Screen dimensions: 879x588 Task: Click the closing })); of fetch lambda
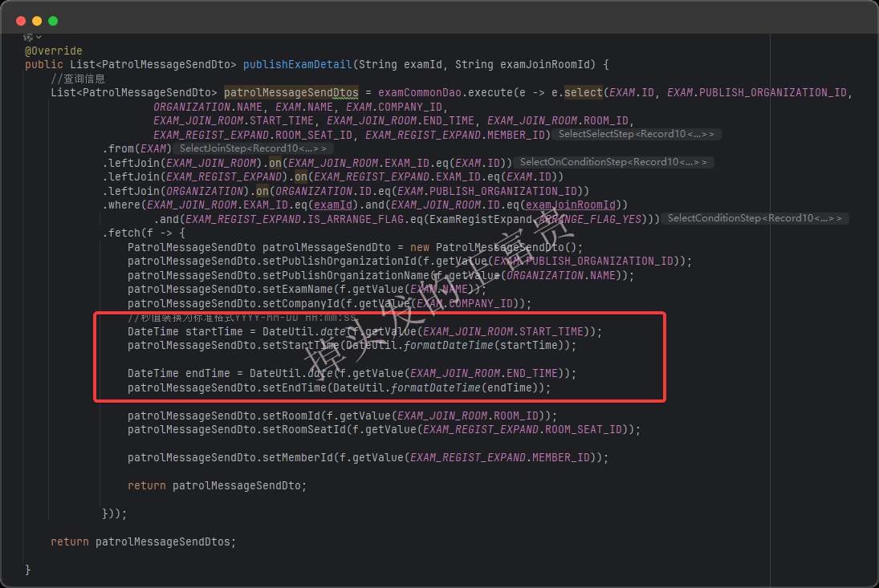coord(114,513)
